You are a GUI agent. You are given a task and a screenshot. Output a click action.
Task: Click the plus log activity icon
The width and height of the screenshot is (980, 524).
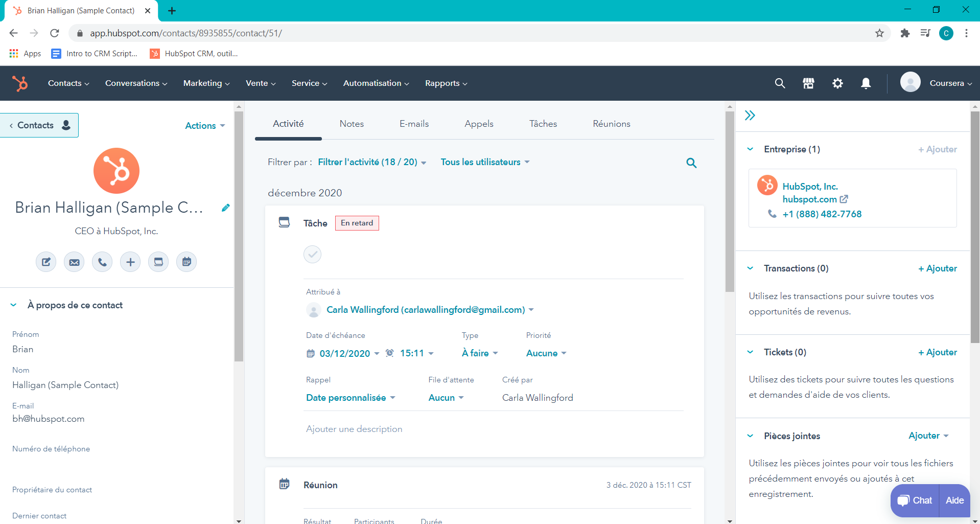pos(130,262)
